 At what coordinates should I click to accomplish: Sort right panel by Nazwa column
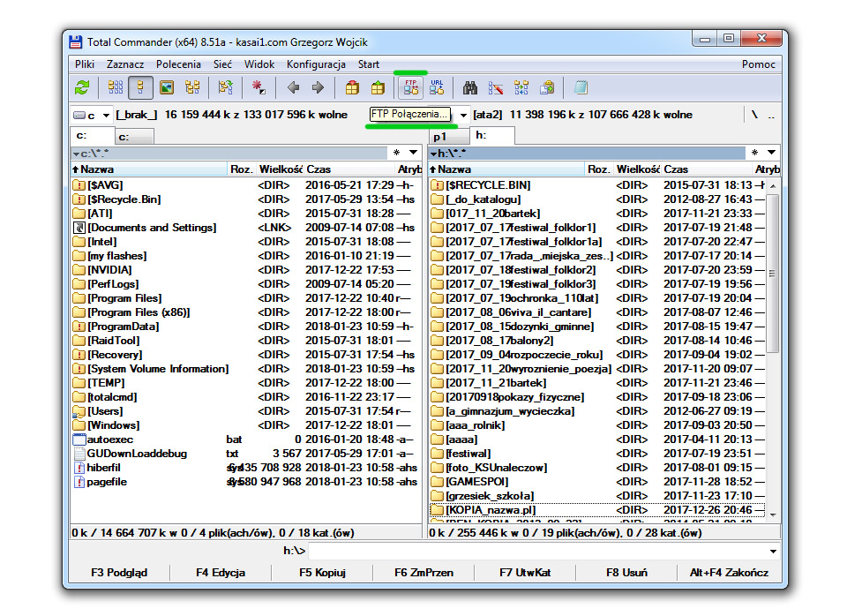pyautogui.click(x=507, y=169)
